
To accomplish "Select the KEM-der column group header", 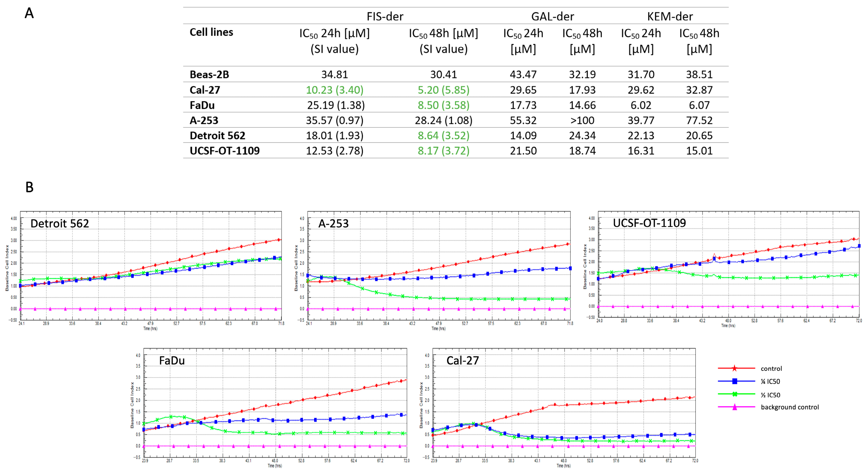I will pyautogui.click(x=670, y=17).
